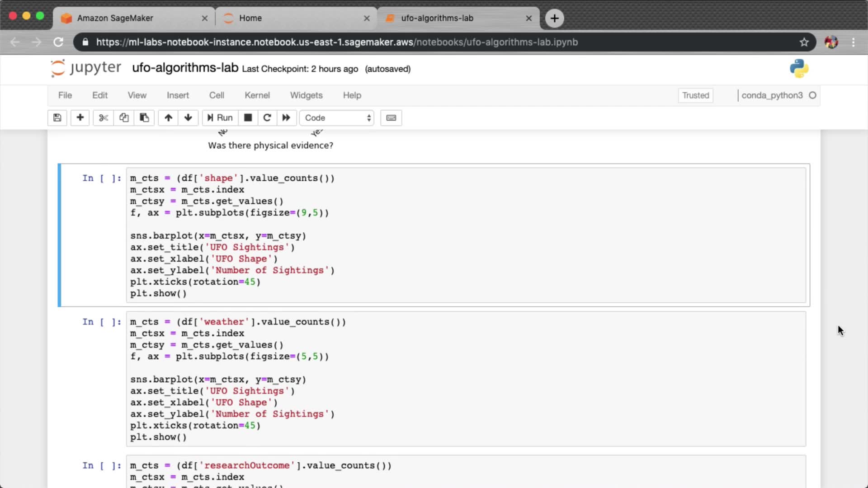Restart the kernel icon

(x=267, y=118)
